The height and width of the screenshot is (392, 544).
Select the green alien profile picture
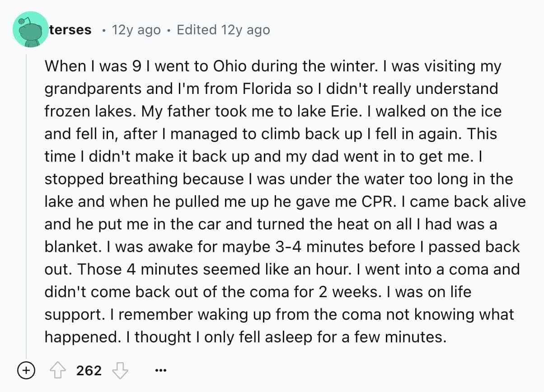click(32, 29)
